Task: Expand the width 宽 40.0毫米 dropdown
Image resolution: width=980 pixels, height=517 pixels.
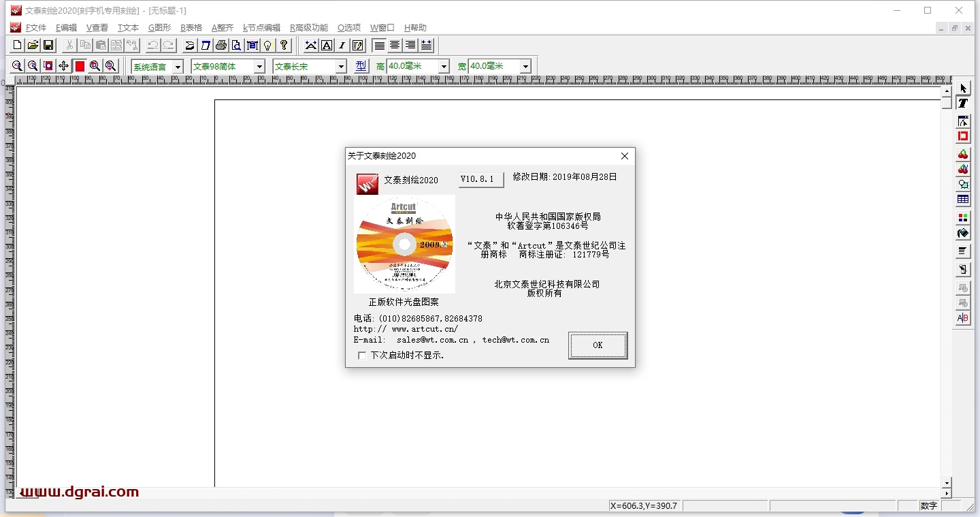Action: pos(525,67)
